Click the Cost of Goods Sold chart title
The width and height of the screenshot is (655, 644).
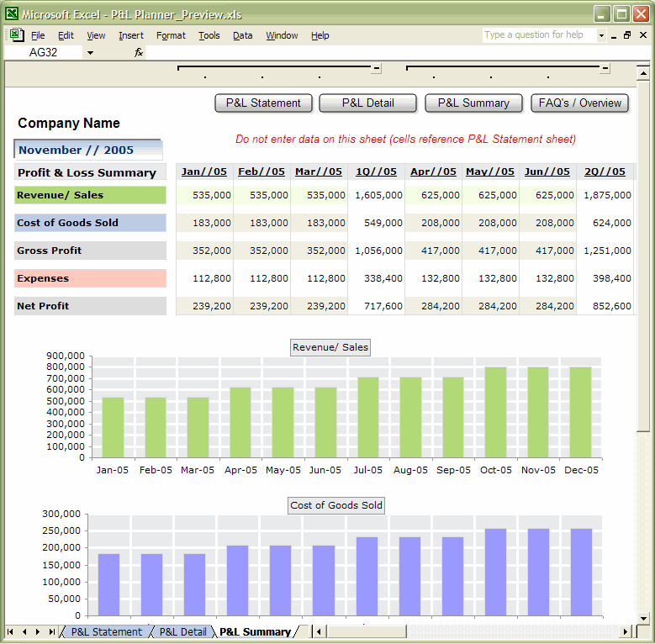[x=336, y=505]
